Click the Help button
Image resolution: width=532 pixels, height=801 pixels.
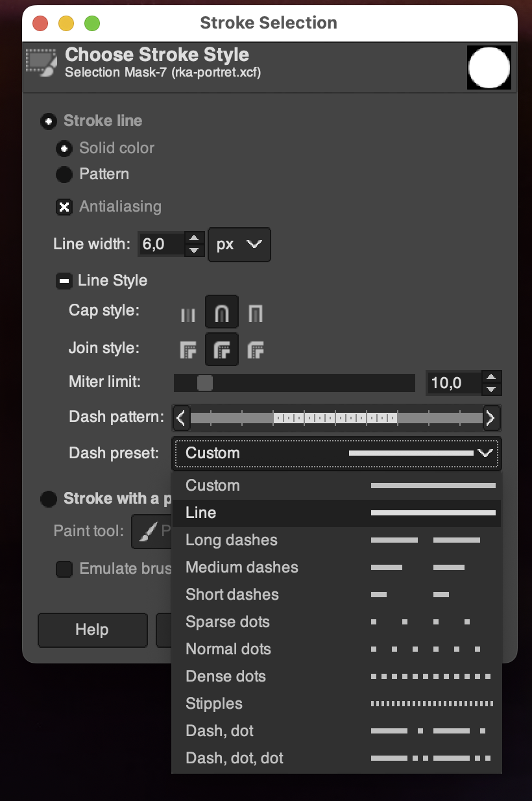[92, 630]
